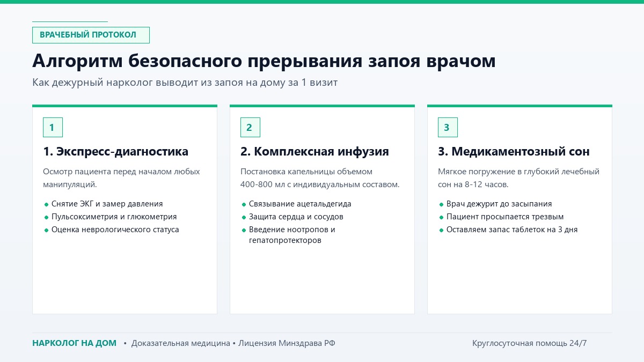Click bullet 'Связывание ацетальдегида'

(x=300, y=204)
